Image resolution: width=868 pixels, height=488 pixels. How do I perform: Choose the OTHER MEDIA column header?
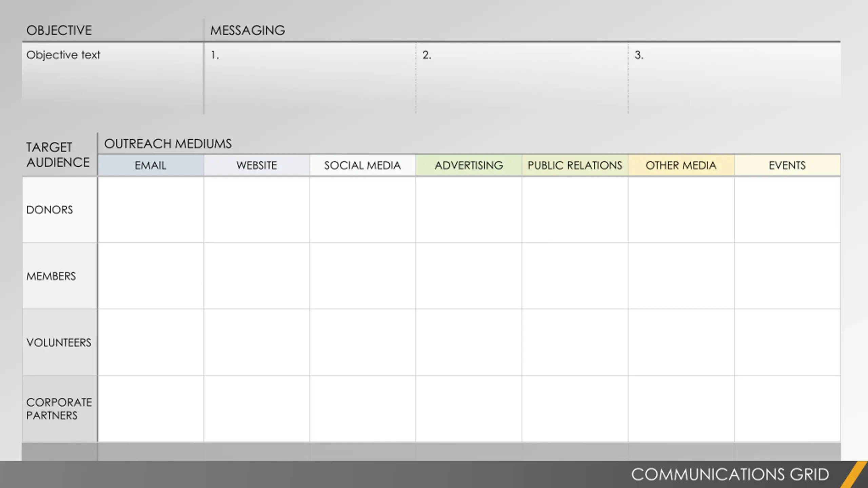click(681, 165)
